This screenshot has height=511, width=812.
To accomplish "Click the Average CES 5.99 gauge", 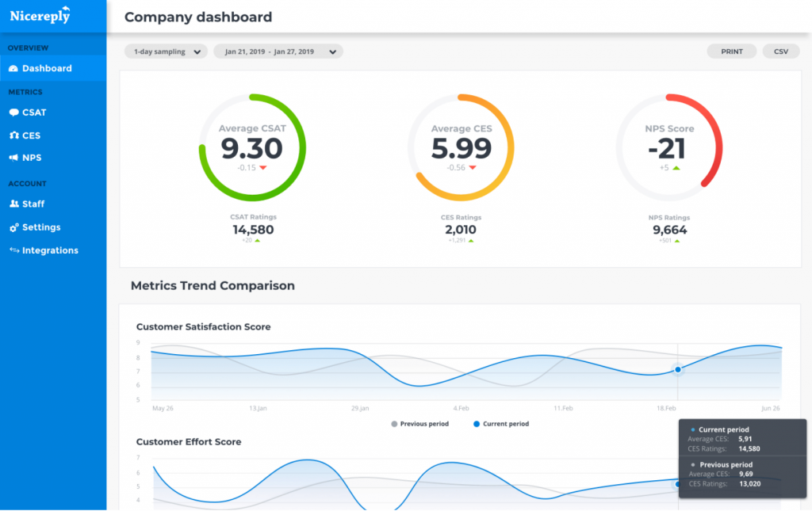I will (x=461, y=148).
